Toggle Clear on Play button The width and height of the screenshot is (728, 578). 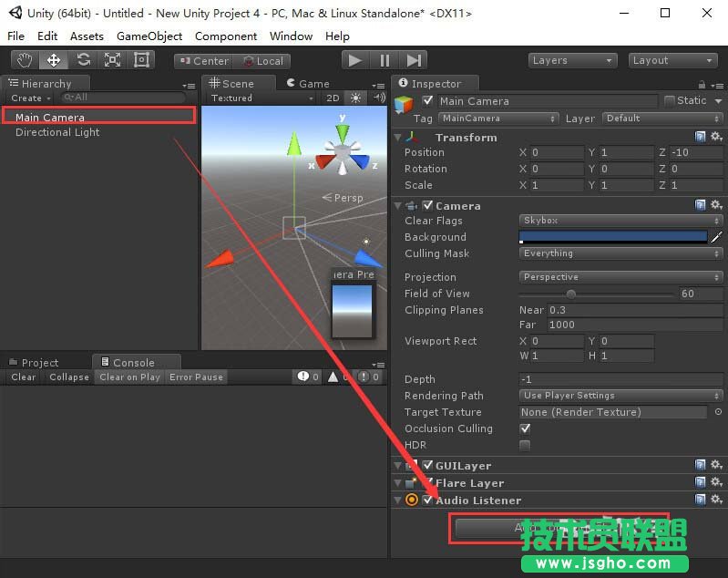(129, 377)
